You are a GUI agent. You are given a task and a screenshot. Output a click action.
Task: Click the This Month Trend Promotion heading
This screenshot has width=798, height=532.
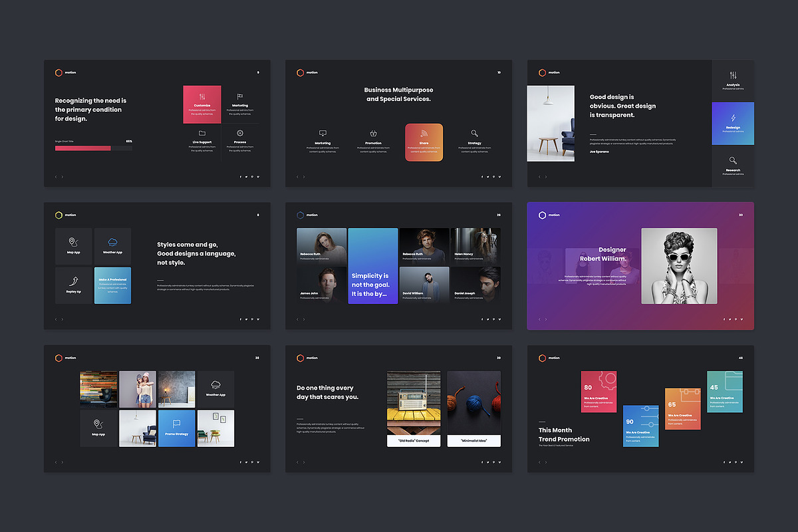(x=564, y=434)
